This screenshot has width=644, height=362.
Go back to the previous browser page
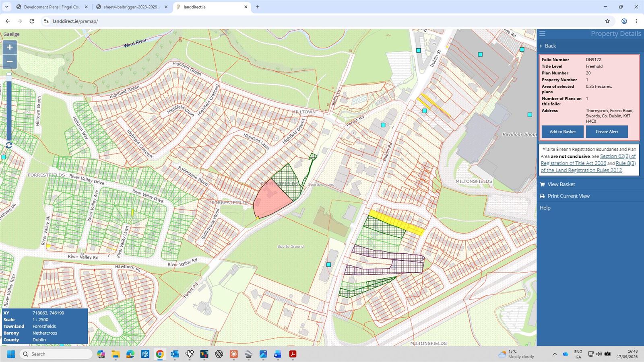[8, 21]
